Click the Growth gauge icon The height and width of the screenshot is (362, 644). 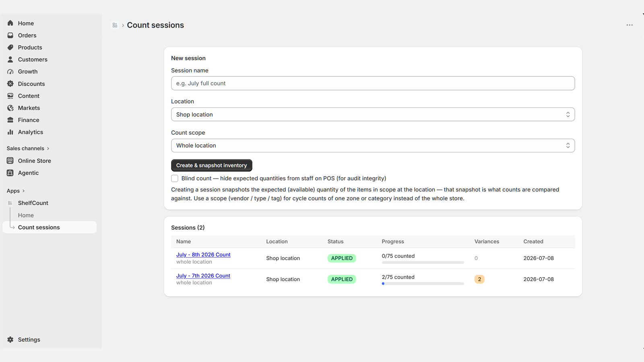point(10,72)
